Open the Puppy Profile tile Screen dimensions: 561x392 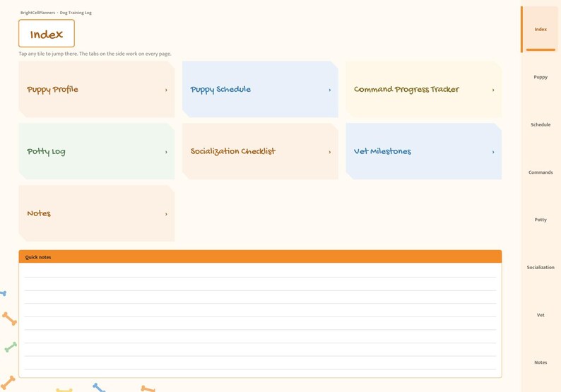click(x=97, y=90)
